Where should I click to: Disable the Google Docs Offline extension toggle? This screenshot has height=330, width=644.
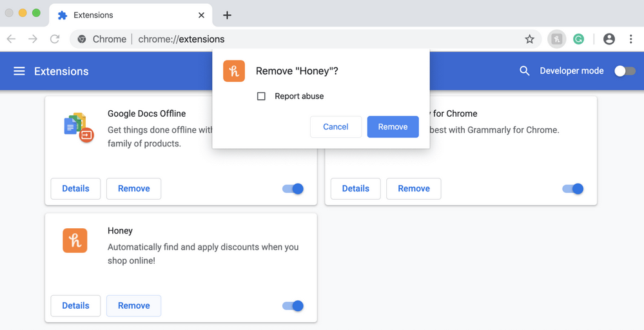tap(293, 189)
